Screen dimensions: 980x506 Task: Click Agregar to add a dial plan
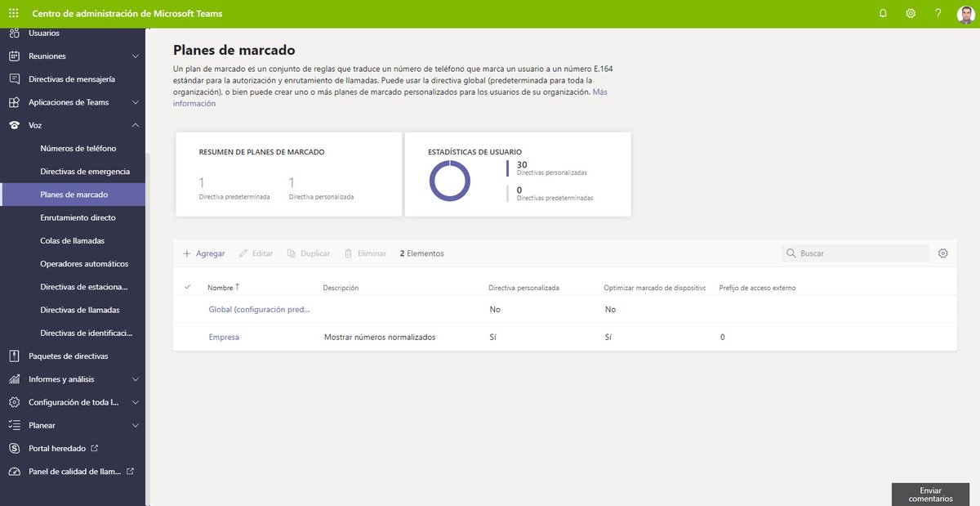coord(203,253)
